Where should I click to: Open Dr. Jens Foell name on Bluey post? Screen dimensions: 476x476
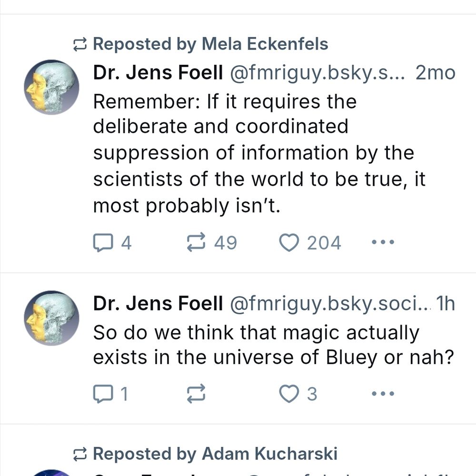pyautogui.click(x=158, y=303)
